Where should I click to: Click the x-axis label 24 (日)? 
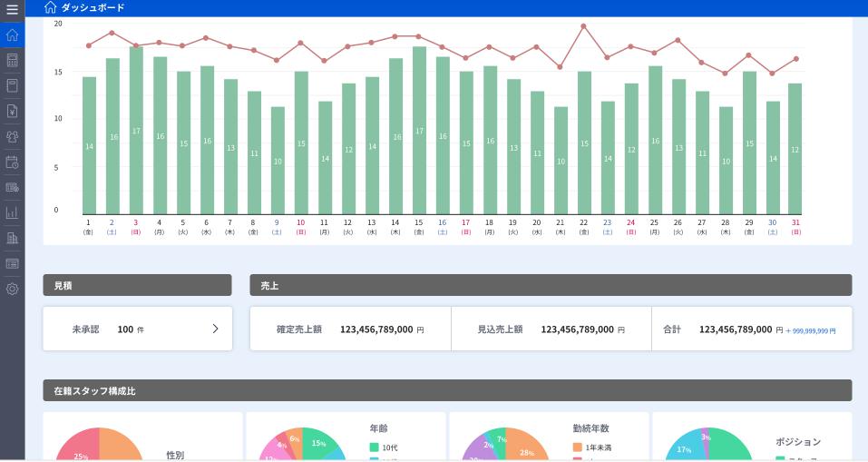(630, 227)
